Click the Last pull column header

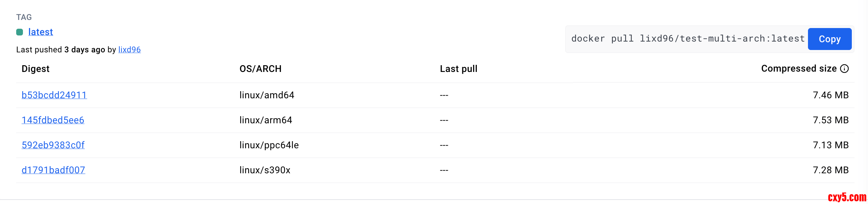coord(459,69)
